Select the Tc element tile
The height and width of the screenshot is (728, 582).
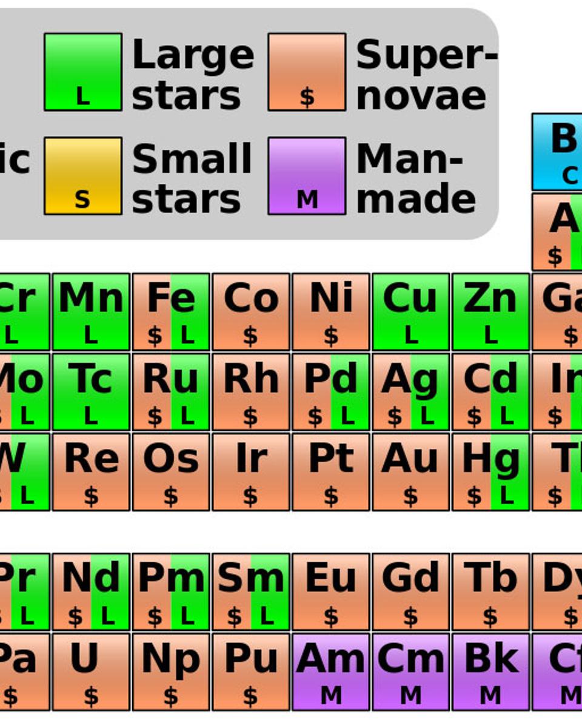pos(91,392)
